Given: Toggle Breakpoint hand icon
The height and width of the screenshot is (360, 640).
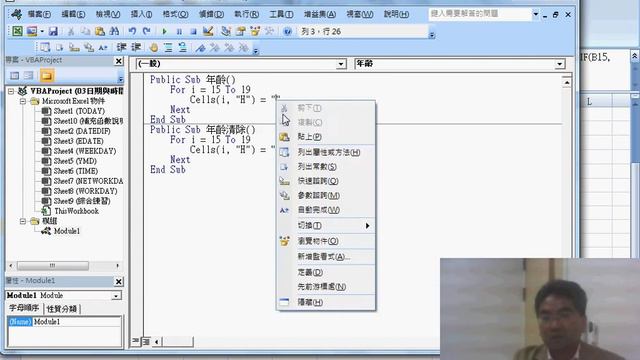Looking at the screenshot, I should (x=154, y=47).
